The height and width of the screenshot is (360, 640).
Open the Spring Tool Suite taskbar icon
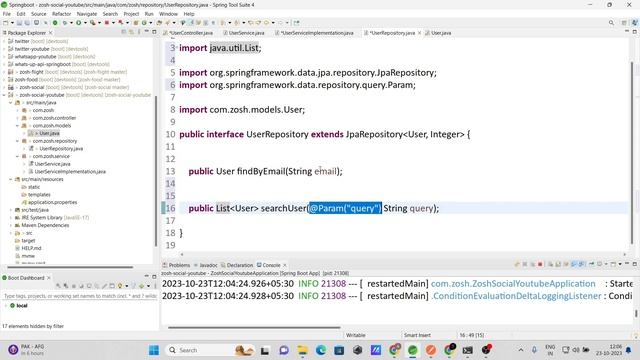coord(413,350)
